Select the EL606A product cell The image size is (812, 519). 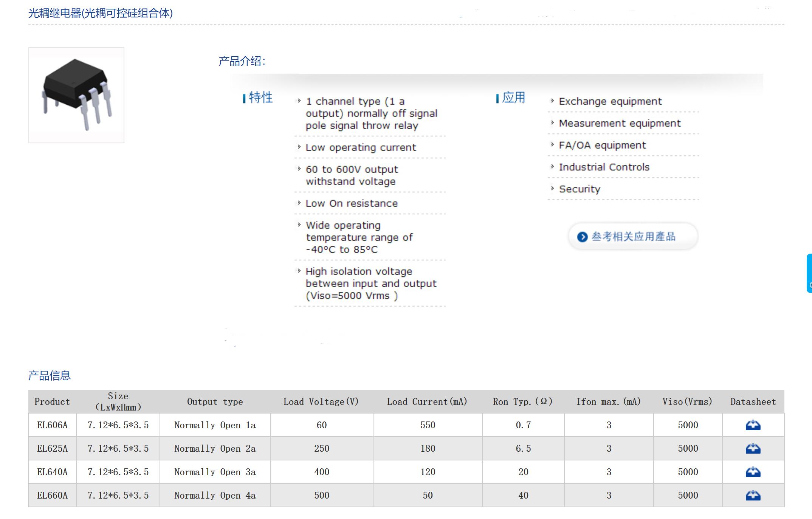52,425
